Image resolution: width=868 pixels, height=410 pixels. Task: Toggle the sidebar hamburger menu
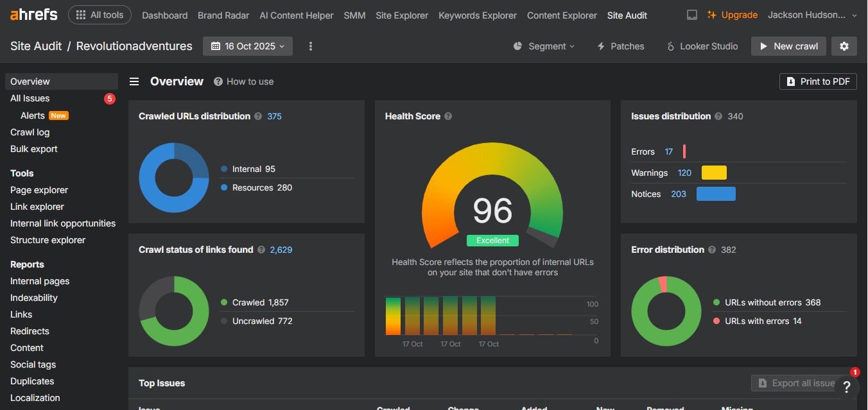[134, 81]
